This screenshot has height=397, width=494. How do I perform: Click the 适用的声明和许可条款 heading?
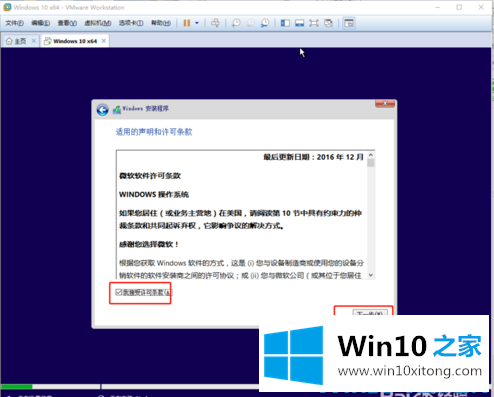point(154,132)
